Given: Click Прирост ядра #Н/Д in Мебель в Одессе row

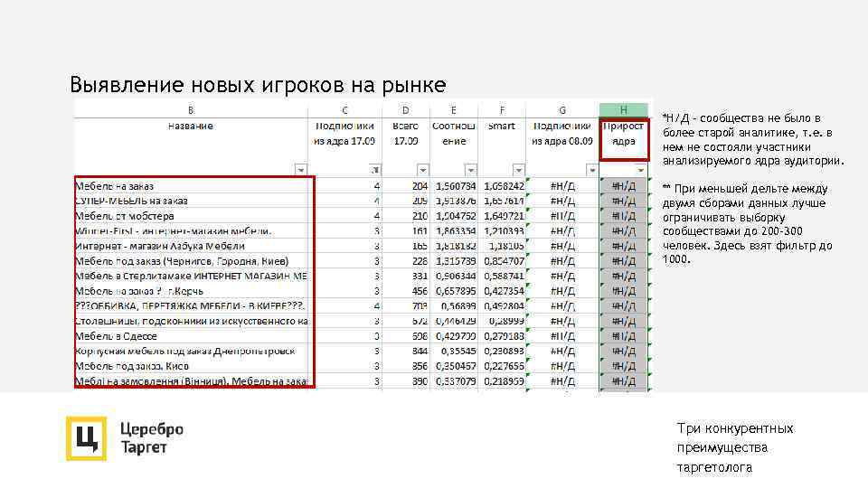Looking at the screenshot, I should tap(623, 336).
